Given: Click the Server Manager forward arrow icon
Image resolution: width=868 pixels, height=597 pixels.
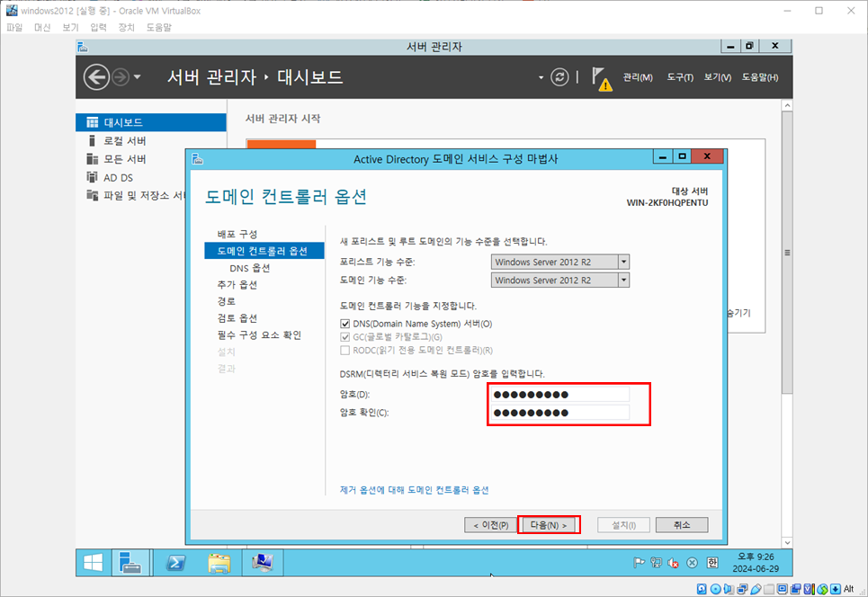Looking at the screenshot, I should coord(121,77).
